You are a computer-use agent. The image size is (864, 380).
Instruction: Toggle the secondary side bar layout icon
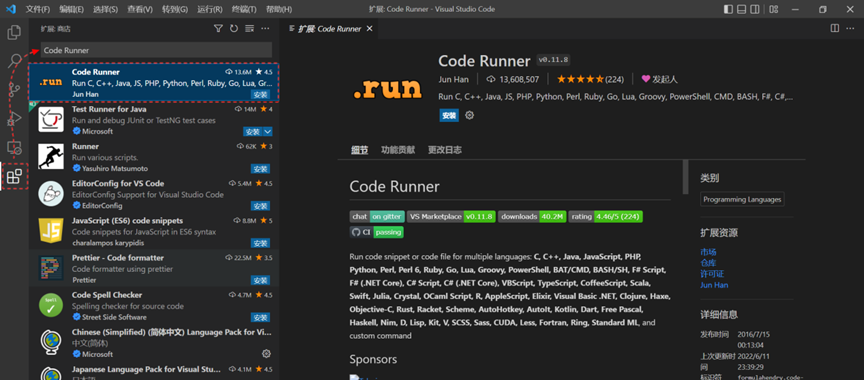pos(755,9)
